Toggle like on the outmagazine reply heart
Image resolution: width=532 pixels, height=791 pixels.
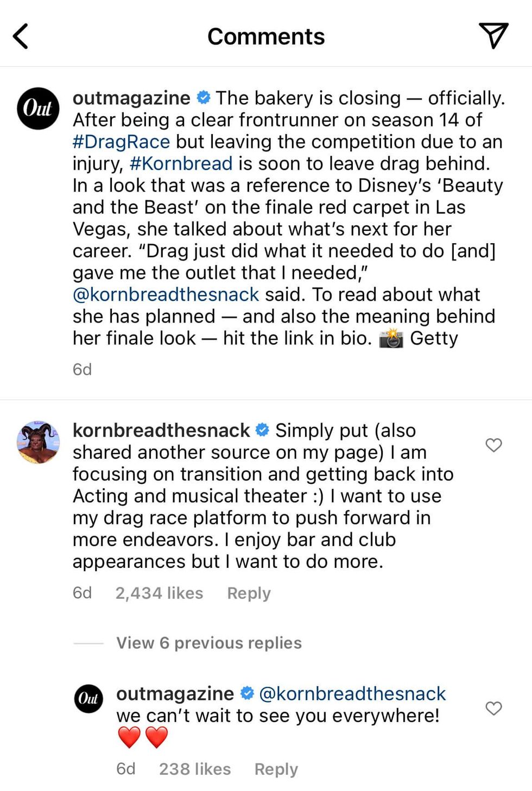coord(493,708)
